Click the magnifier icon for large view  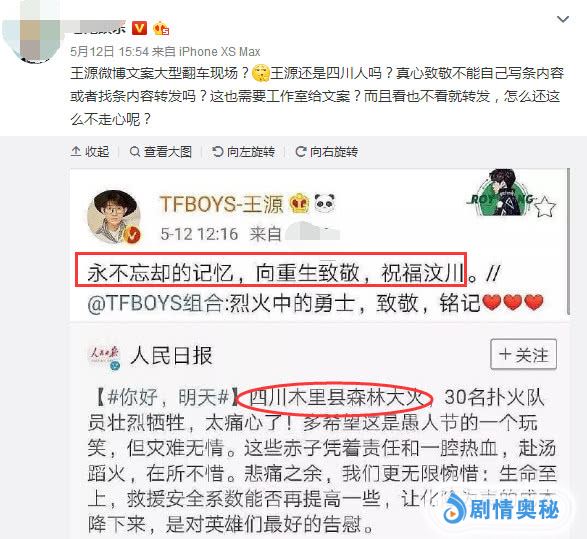click(x=134, y=152)
